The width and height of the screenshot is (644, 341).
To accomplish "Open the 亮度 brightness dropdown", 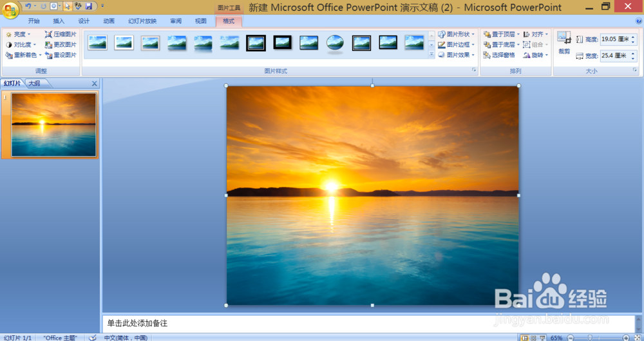I will 19,34.
